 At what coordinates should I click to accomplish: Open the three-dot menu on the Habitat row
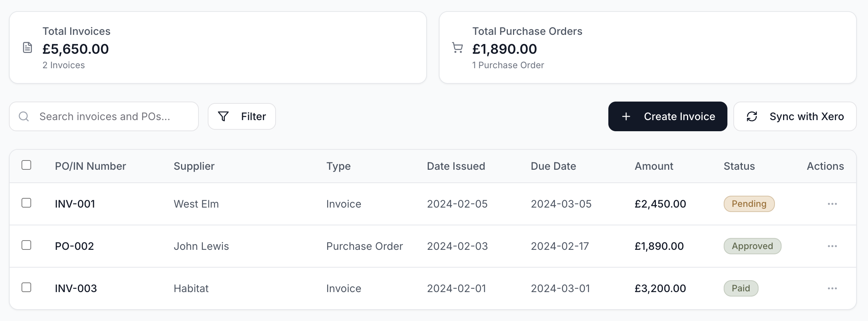832,288
